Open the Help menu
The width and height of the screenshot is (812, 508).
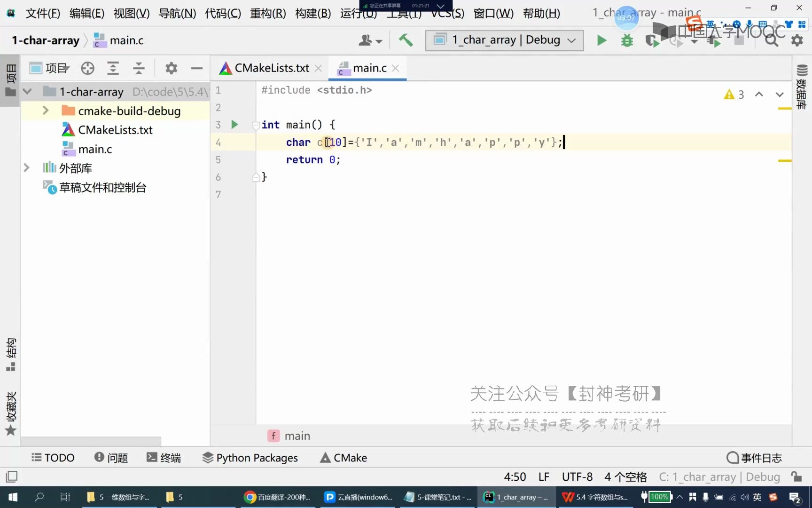click(x=541, y=13)
